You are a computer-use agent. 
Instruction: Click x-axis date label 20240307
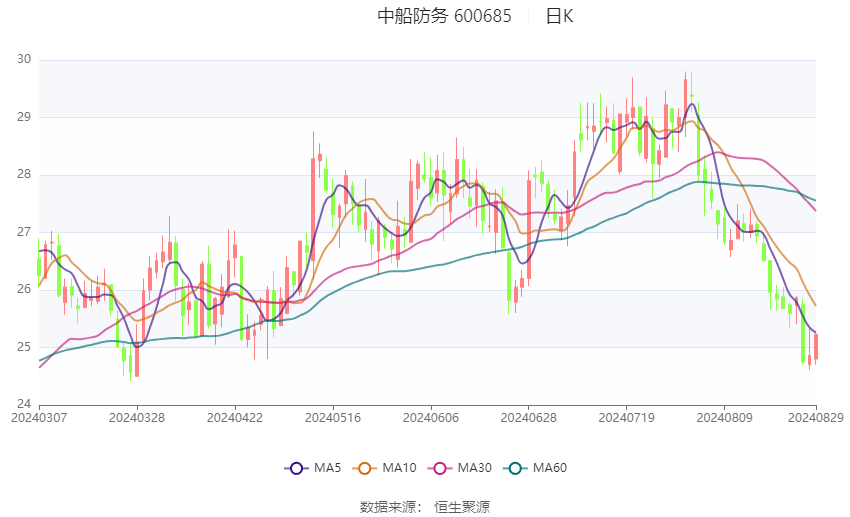click(x=39, y=418)
